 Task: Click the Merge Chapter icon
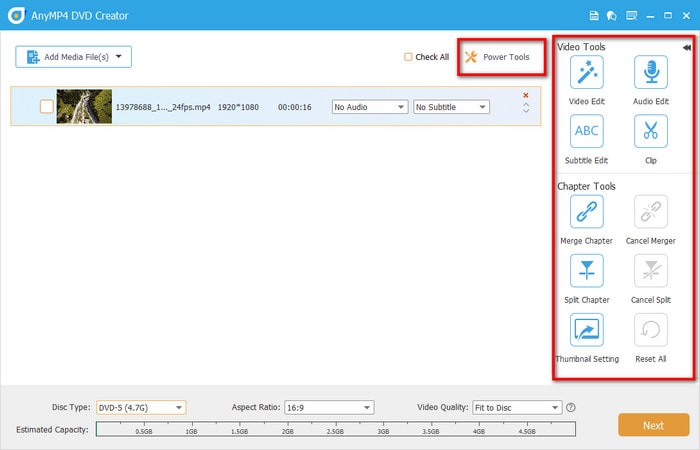[x=586, y=212]
